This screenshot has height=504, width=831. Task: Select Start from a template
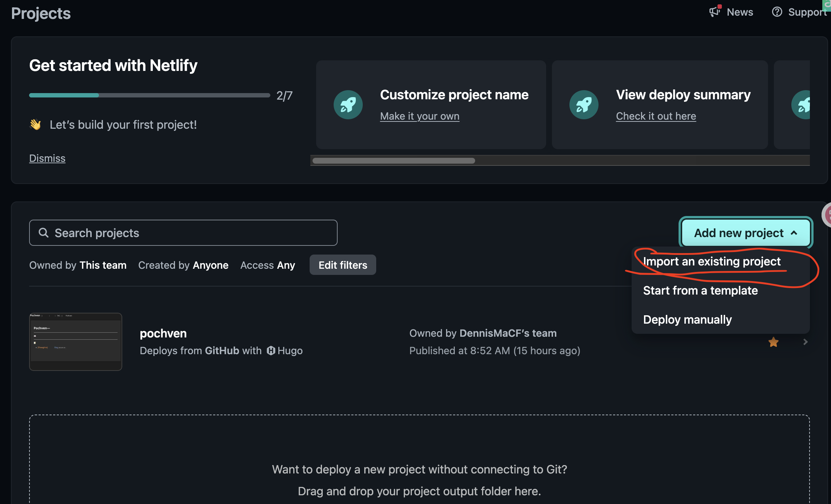(x=700, y=291)
